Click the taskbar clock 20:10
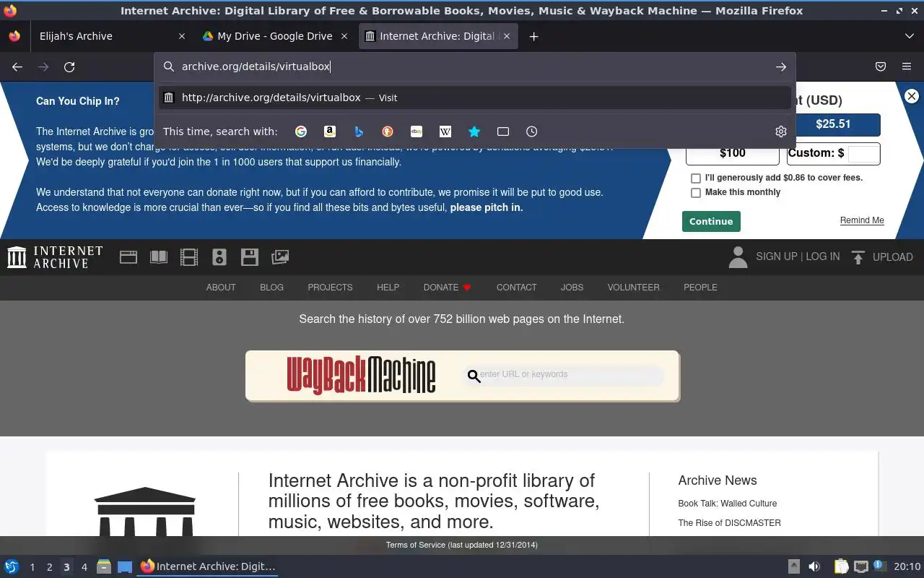924x578 pixels. tap(907, 566)
